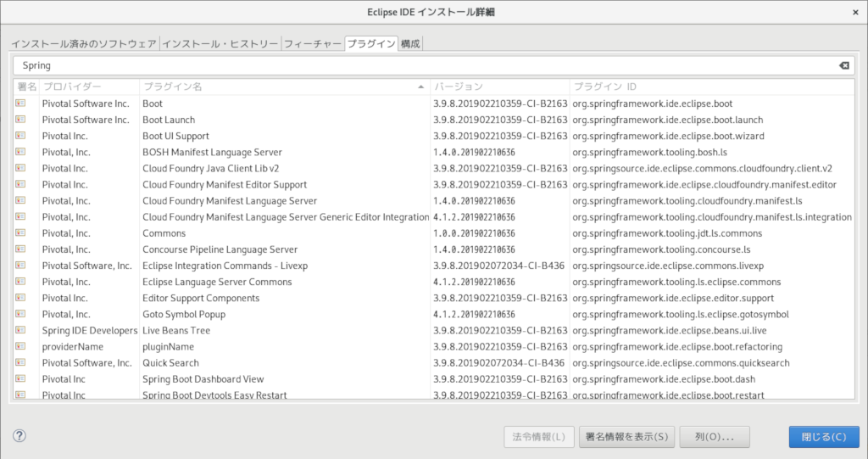Click signed icon for Live Beans Tree
Image resolution: width=868 pixels, height=459 pixels.
[x=20, y=330]
